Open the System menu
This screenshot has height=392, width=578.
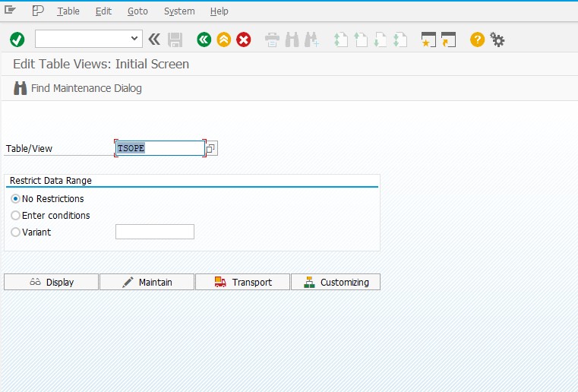tap(179, 11)
